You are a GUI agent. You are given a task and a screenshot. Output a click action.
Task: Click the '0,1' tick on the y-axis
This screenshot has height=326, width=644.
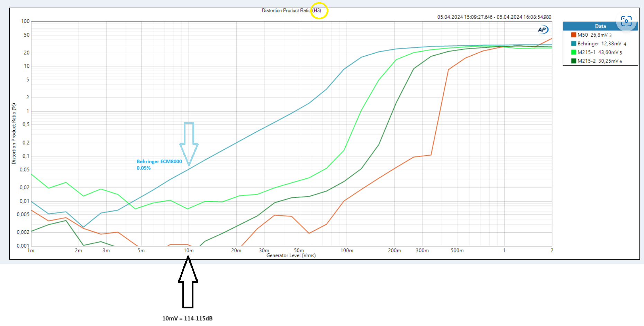[x=26, y=156]
